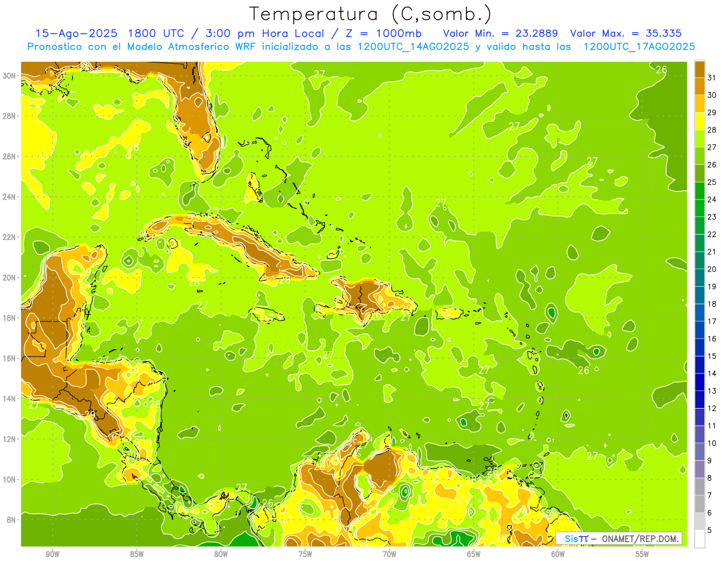
Task: Click "Valor Min. = 23.2889" text
Action: pyautogui.click(x=500, y=33)
